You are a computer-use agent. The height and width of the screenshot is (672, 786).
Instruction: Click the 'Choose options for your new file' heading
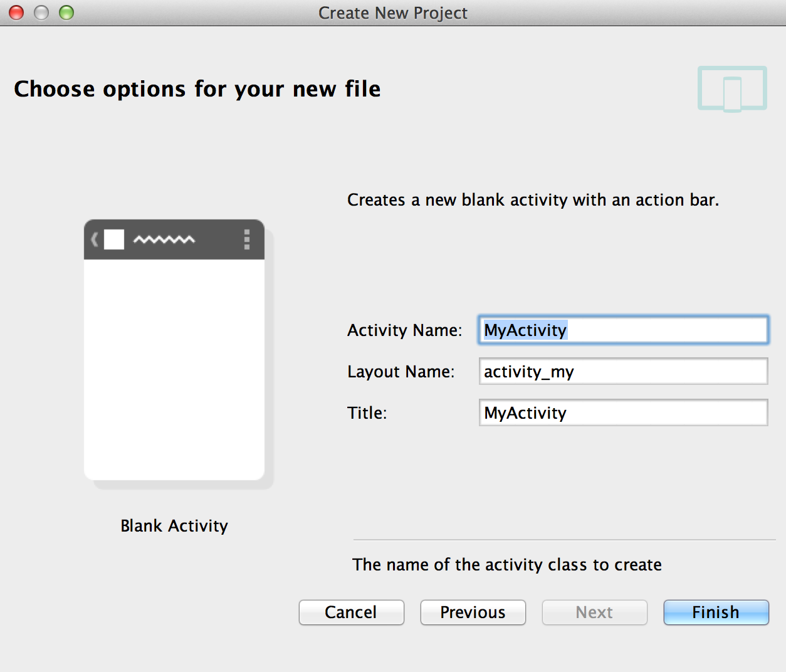tap(197, 89)
